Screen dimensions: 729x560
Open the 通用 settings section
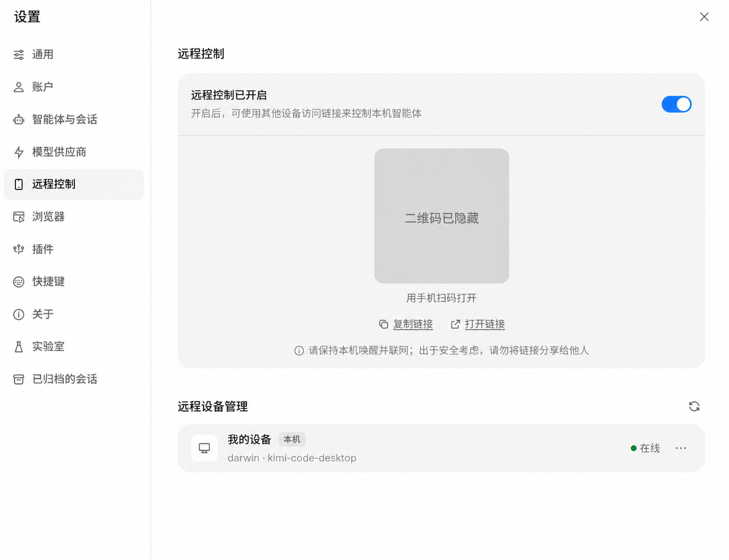(x=73, y=55)
